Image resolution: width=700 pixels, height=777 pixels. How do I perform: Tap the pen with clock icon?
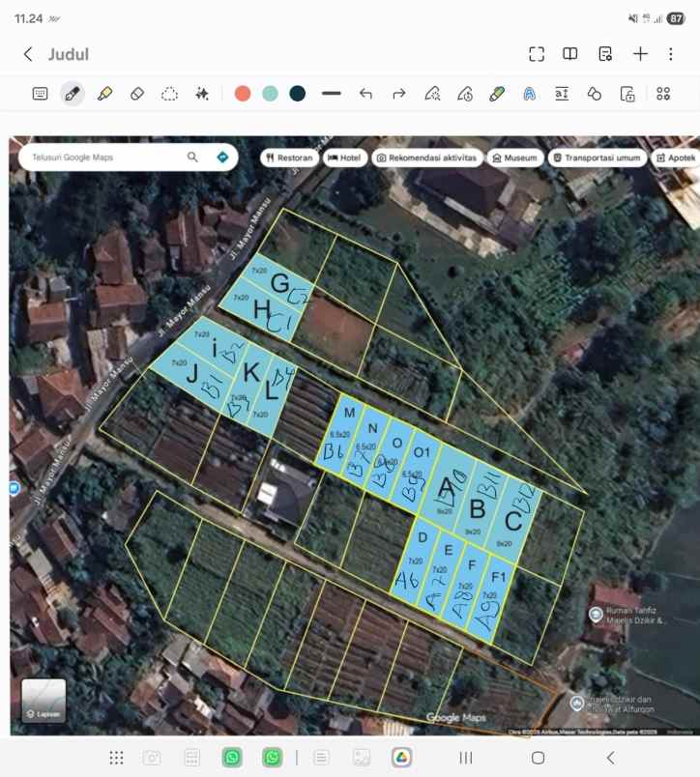click(x=464, y=94)
